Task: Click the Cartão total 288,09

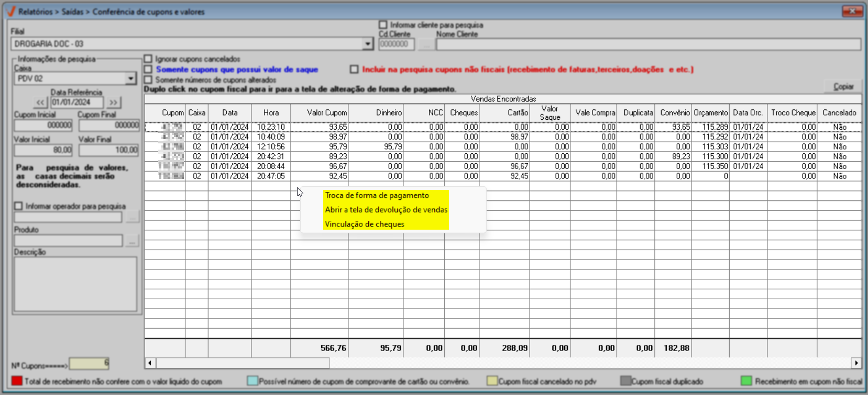Action: 514,348
